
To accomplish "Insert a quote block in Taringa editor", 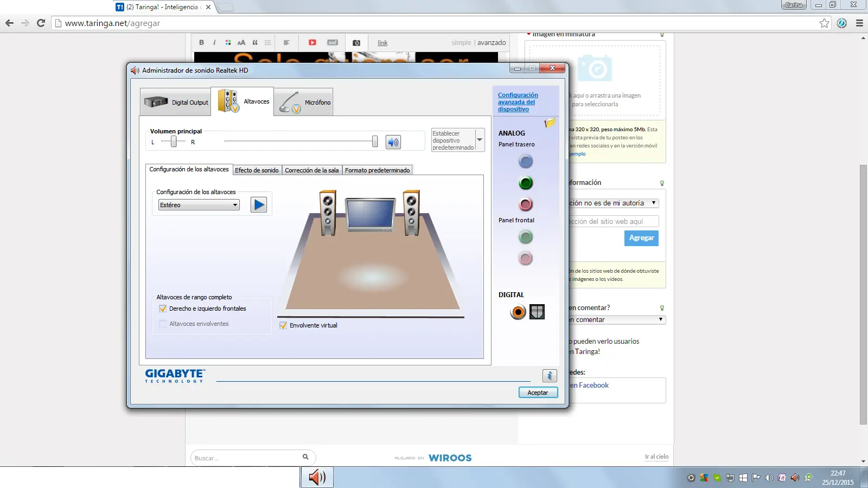I will 255,42.
